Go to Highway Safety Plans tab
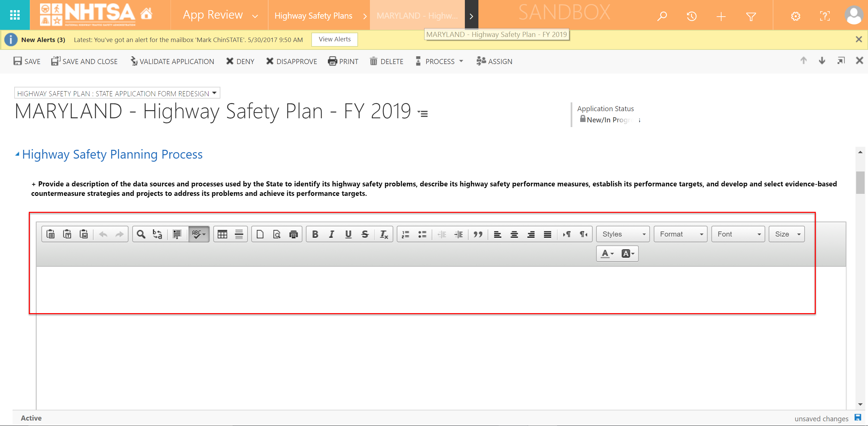Screen dimensions: 868x426 click(x=313, y=16)
